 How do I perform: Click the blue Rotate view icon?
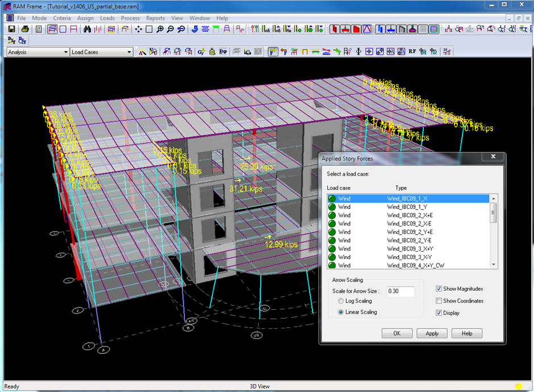click(x=195, y=29)
